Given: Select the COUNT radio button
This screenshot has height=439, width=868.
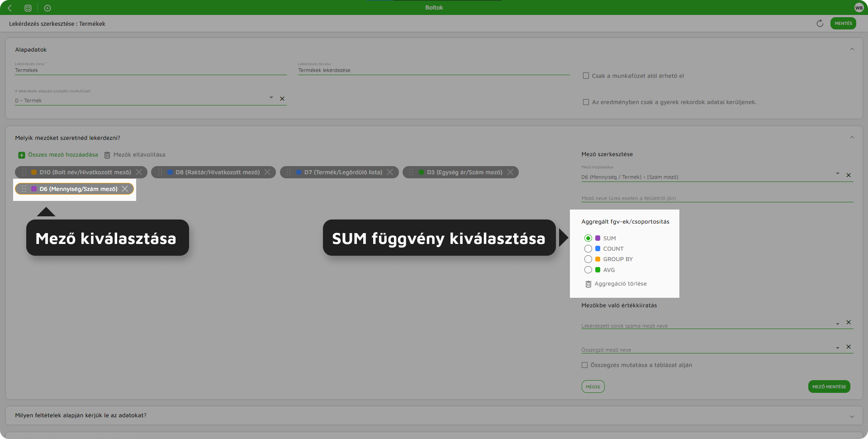Looking at the screenshot, I should (588, 248).
